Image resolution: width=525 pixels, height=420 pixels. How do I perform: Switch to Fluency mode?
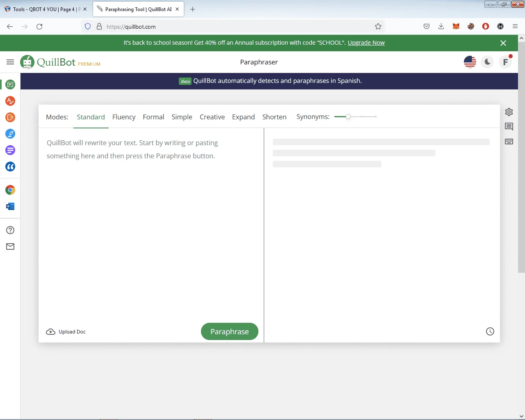pyautogui.click(x=124, y=117)
